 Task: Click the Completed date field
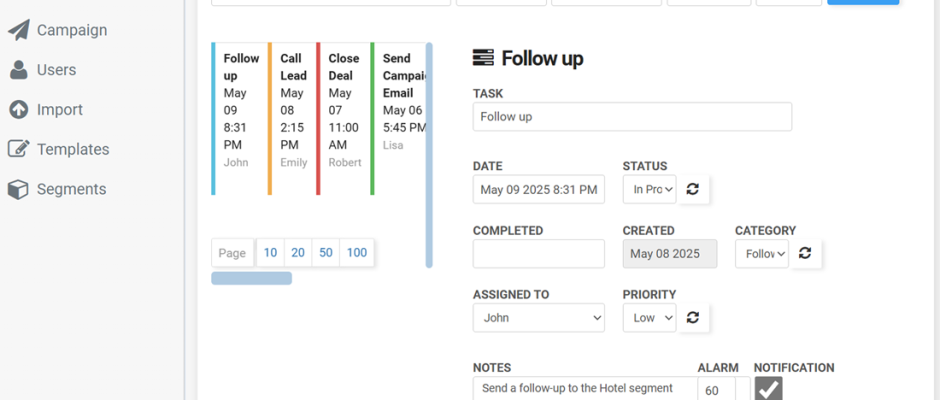(538, 253)
